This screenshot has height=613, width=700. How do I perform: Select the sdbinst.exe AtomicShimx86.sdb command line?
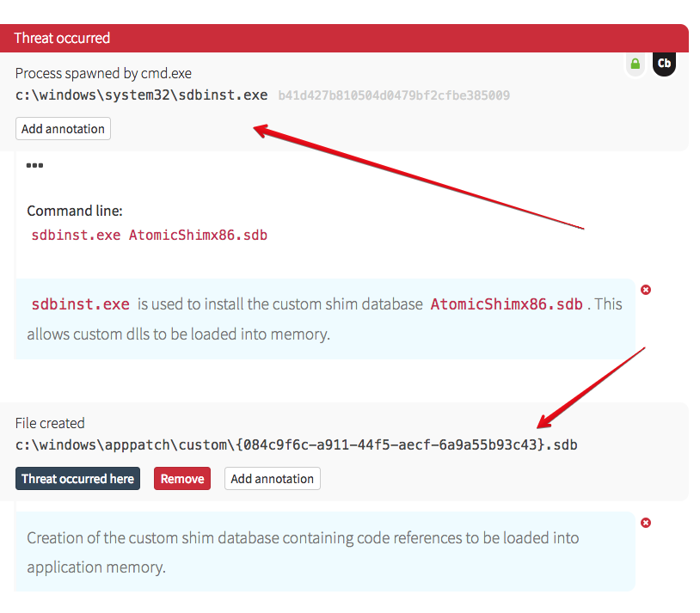pos(149,235)
